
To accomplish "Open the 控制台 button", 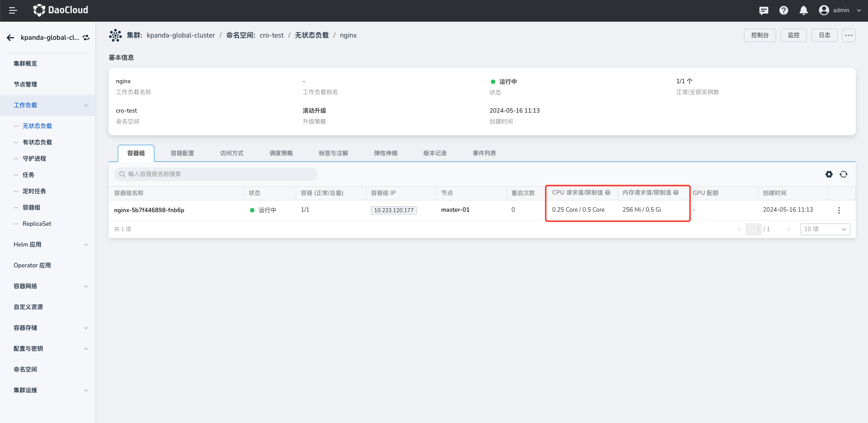I will pyautogui.click(x=760, y=35).
